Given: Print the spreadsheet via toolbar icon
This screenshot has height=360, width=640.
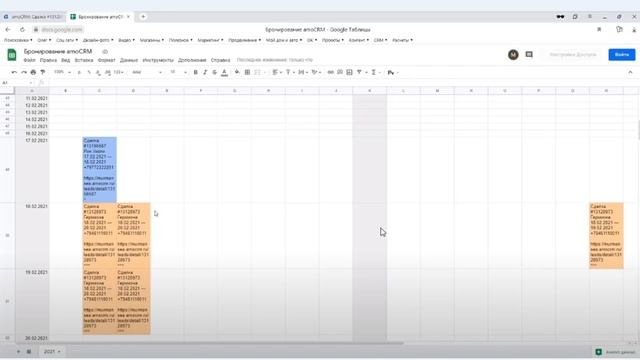Looking at the screenshot, I should coord(33,72).
